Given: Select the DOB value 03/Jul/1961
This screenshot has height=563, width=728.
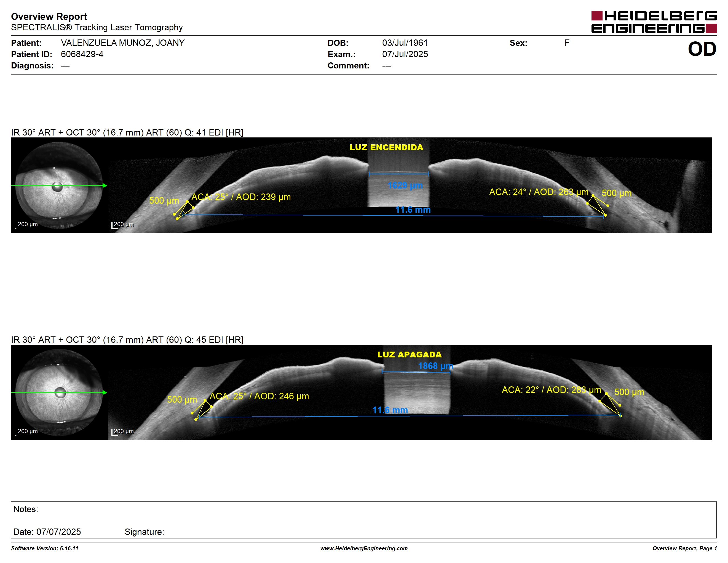Looking at the screenshot, I should tap(405, 43).
